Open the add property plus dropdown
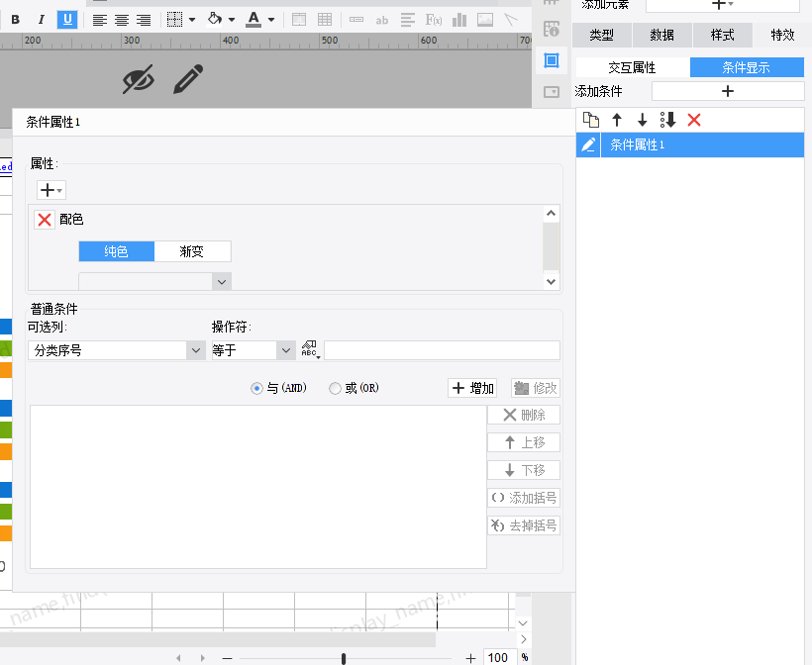The width and height of the screenshot is (812, 665). [x=51, y=190]
